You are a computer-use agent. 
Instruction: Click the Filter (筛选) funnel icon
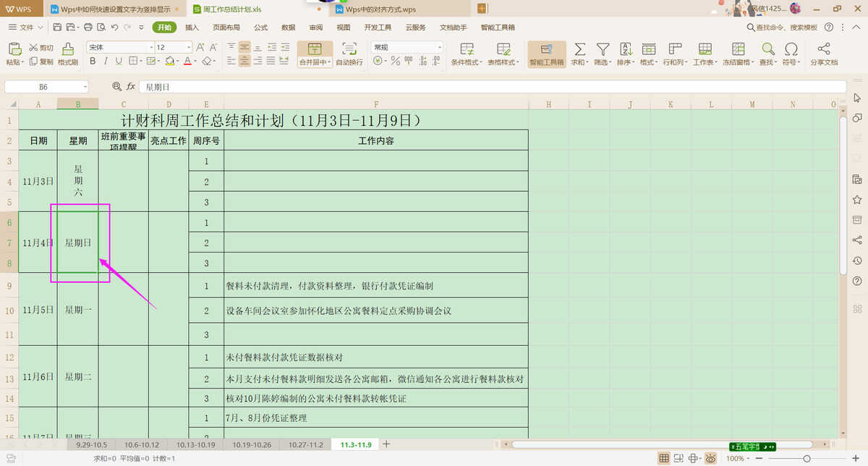(602, 48)
